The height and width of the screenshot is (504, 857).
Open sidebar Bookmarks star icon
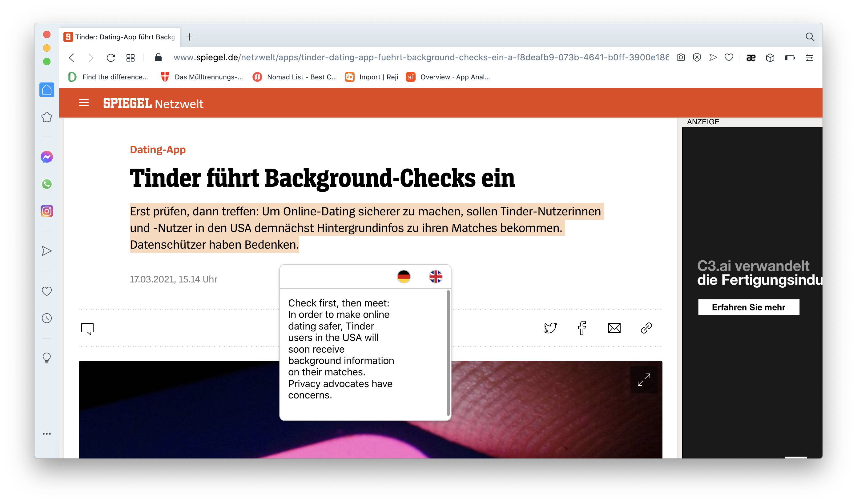pyautogui.click(x=47, y=117)
